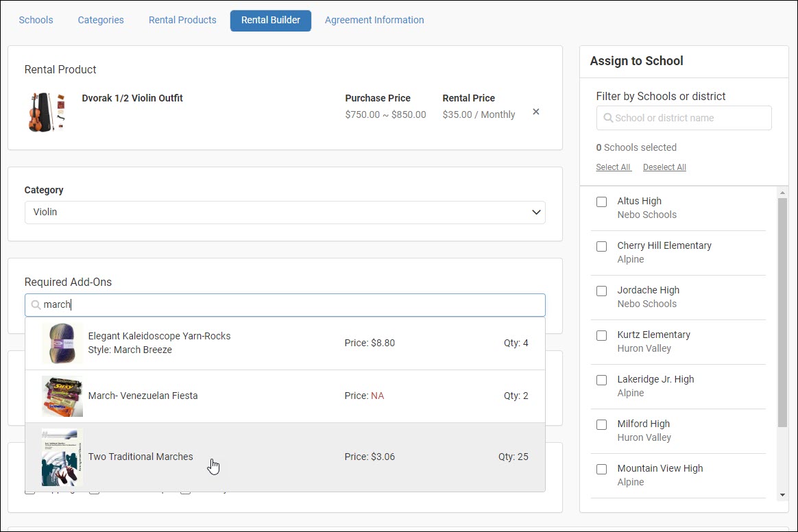Click the $35.00 / Monthly rental price
This screenshot has height=532, width=798.
pos(479,114)
